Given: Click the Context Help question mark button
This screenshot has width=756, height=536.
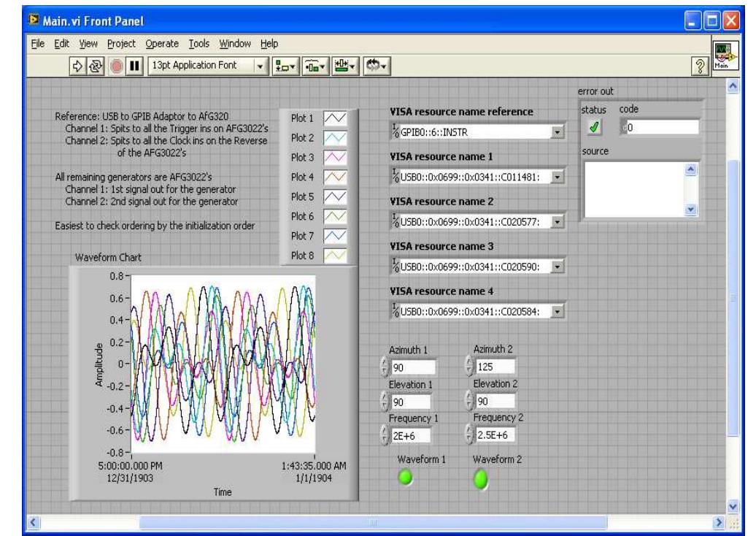Looking at the screenshot, I should click(x=700, y=66).
